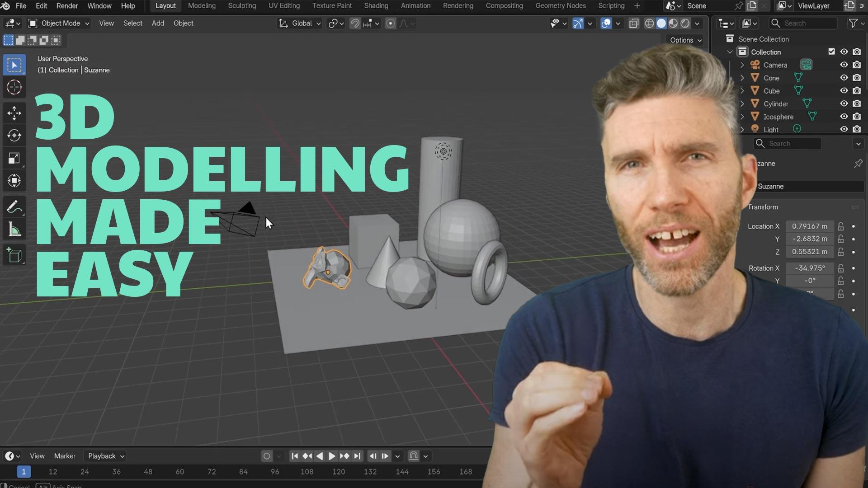Hide Cube in viewport

coord(844,90)
